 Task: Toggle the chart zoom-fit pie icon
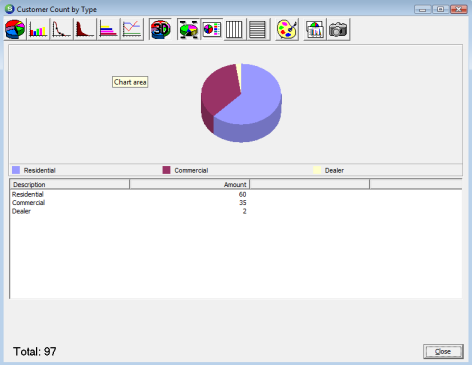[188, 29]
